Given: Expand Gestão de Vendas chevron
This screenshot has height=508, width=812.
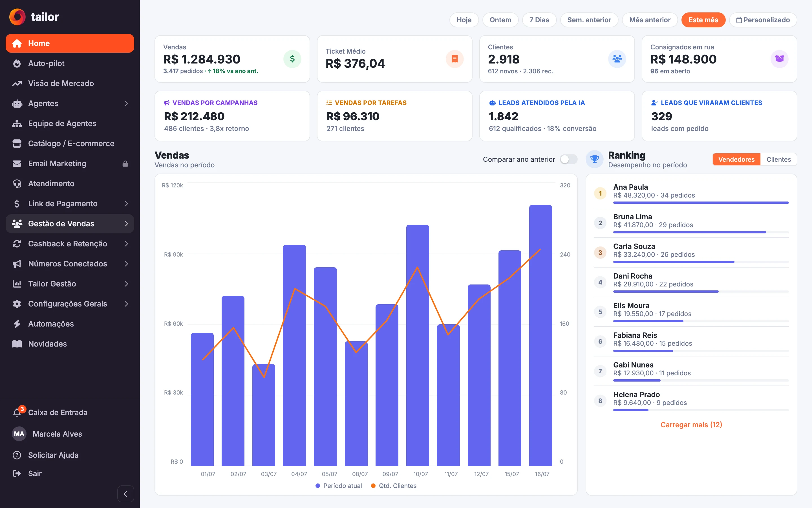Looking at the screenshot, I should pyautogui.click(x=126, y=224).
